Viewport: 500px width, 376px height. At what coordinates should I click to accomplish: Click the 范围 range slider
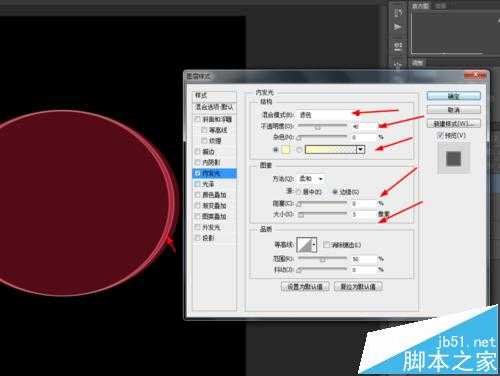(x=322, y=259)
